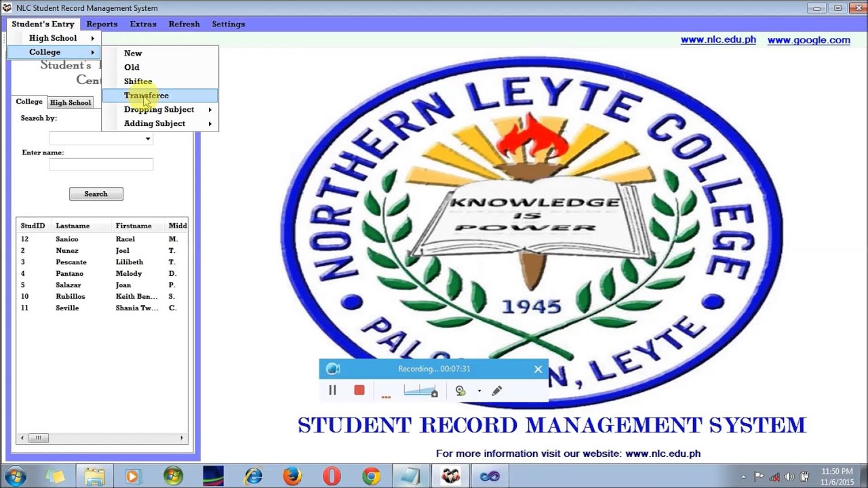The height and width of the screenshot is (488, 868).
Task: Open the dropdown arrow beside webcam icon
Action: (479, 391)
